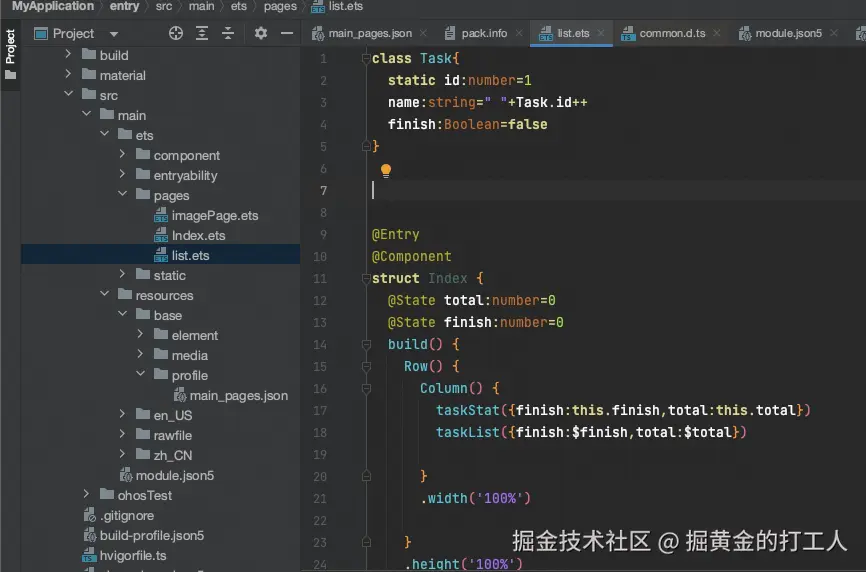Hide the Project panel with minus icon
This screenshot has height=572, width=866.
(287, 33)
